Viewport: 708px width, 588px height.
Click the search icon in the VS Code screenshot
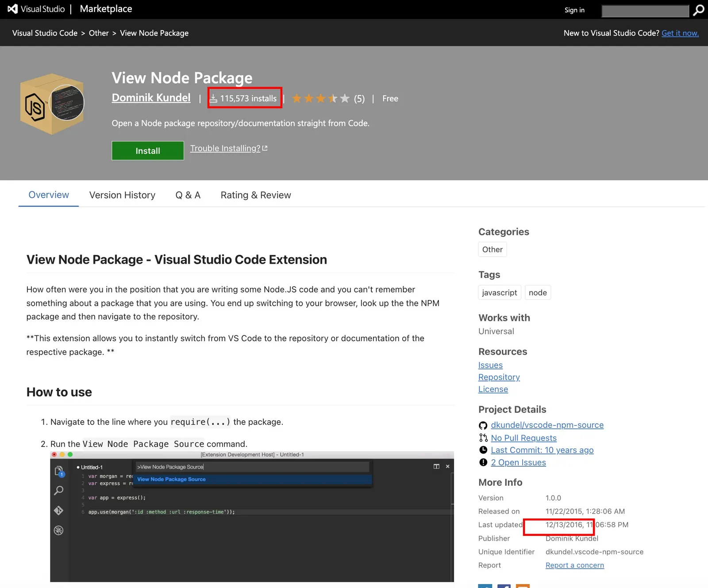pos(58,491)
